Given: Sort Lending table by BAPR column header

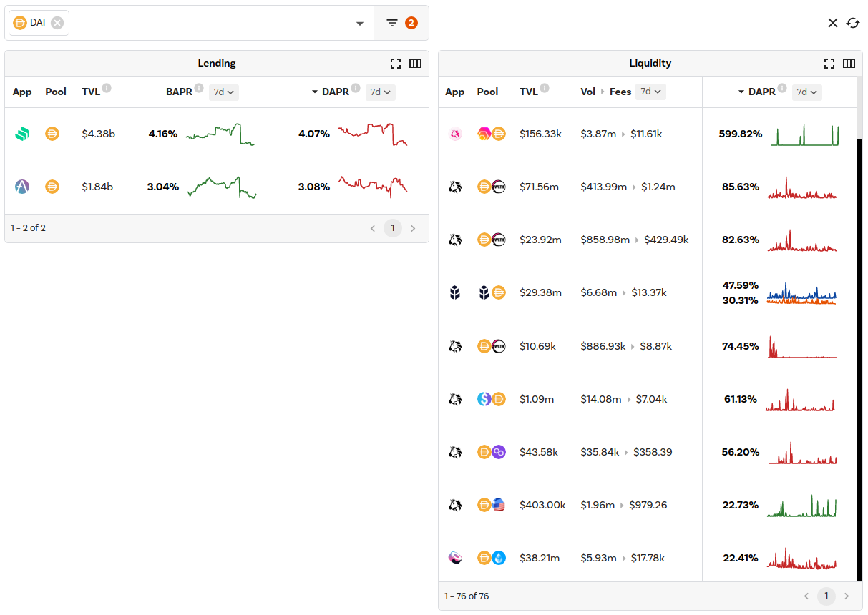Looking at the screenshot, I should tap(180, 92).
